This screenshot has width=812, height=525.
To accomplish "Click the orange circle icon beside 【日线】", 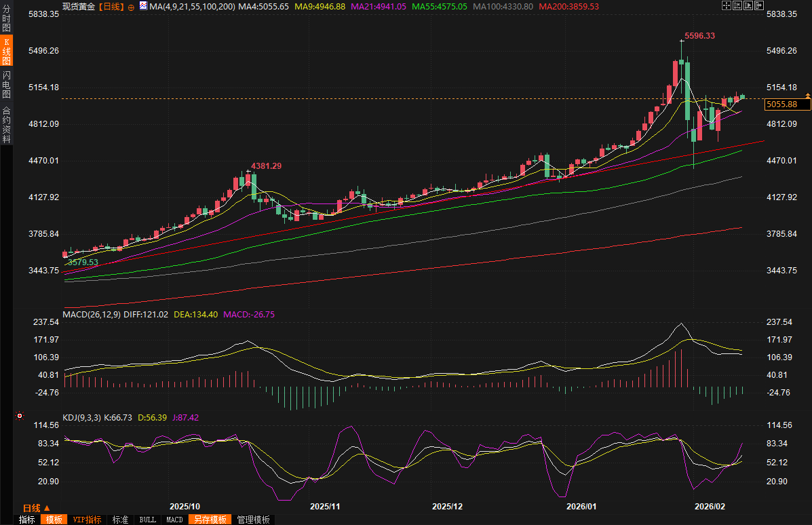I will click(131, 6).
